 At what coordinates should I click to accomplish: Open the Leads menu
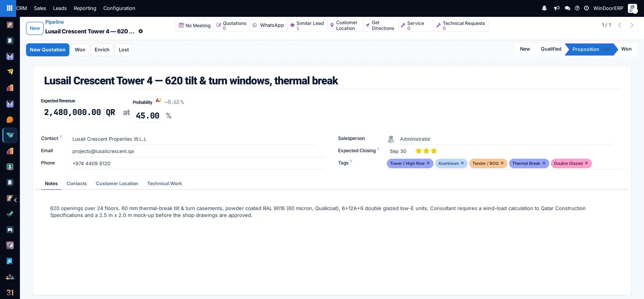[x=60, y=8]
